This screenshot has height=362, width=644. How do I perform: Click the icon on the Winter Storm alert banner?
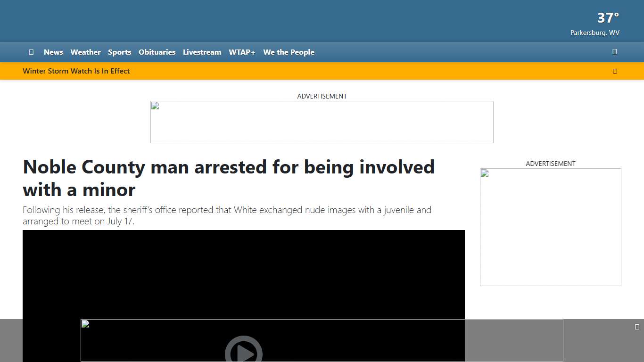[615, 71]
